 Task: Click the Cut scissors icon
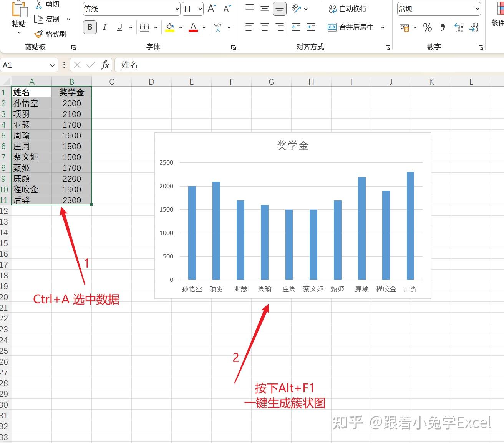39,4
